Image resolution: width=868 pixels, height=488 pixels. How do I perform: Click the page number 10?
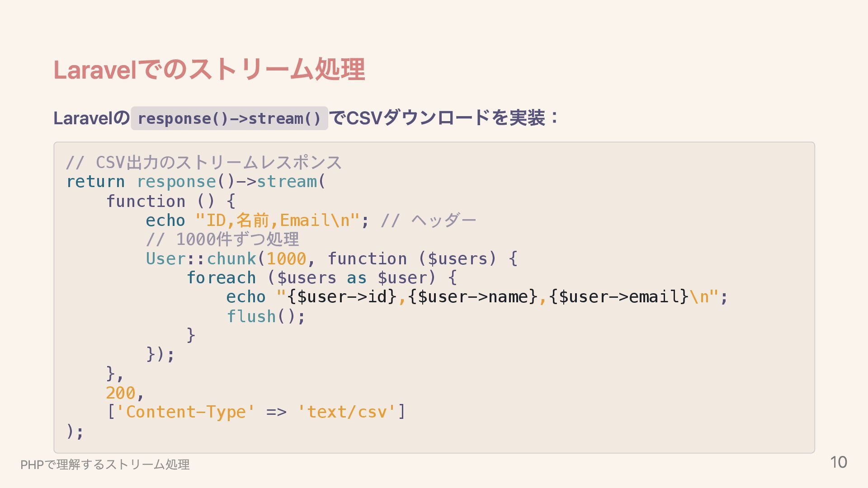click(838, 462)
